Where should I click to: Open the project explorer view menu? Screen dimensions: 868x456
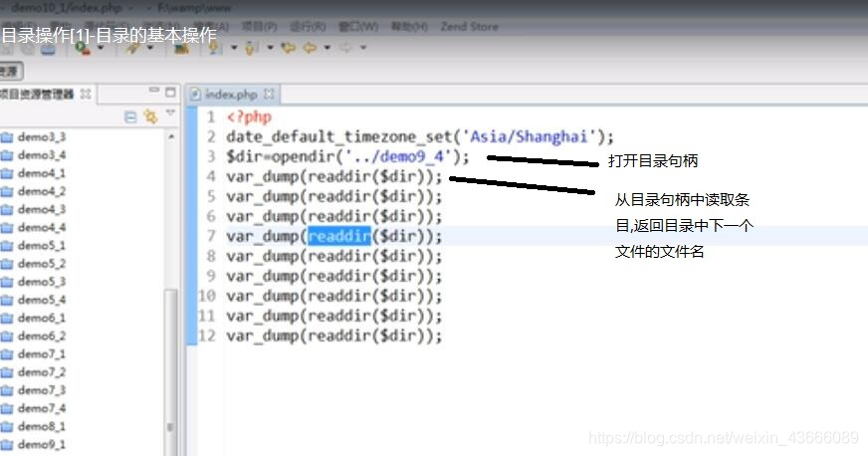click(170, 114)
